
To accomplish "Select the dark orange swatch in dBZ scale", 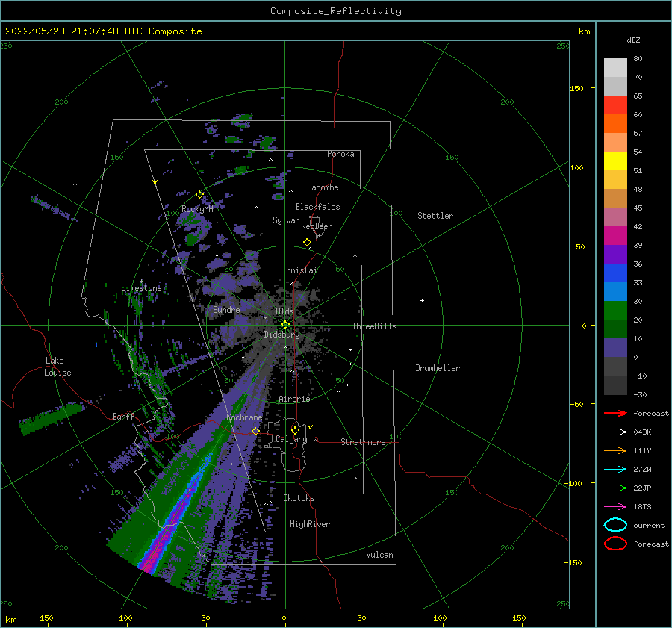I will click(615, 123).
